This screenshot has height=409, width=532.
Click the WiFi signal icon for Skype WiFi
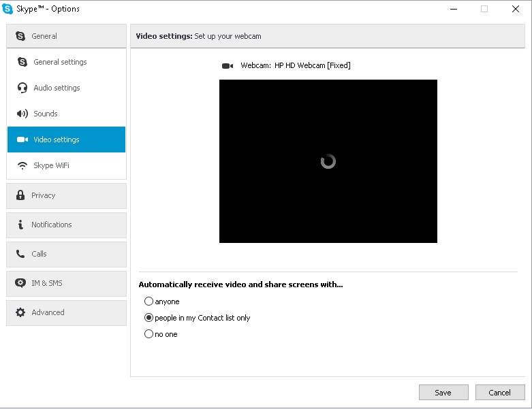click(22, 165)
